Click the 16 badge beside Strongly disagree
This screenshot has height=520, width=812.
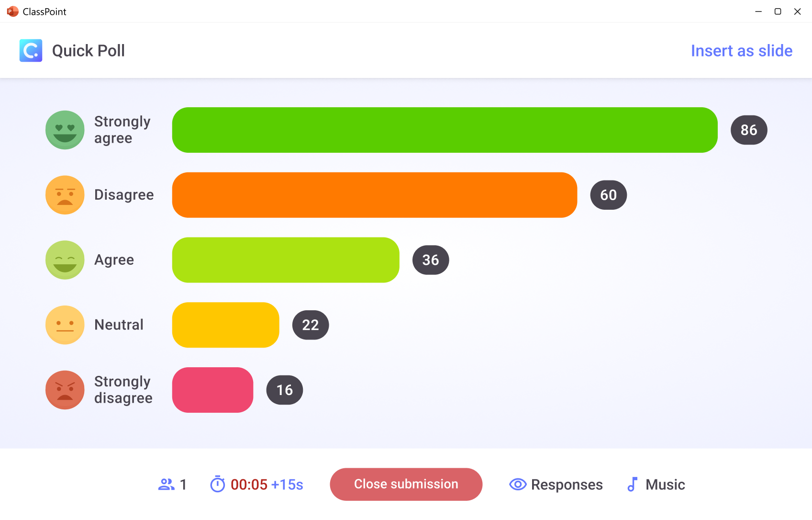click(x=284, y=390)
